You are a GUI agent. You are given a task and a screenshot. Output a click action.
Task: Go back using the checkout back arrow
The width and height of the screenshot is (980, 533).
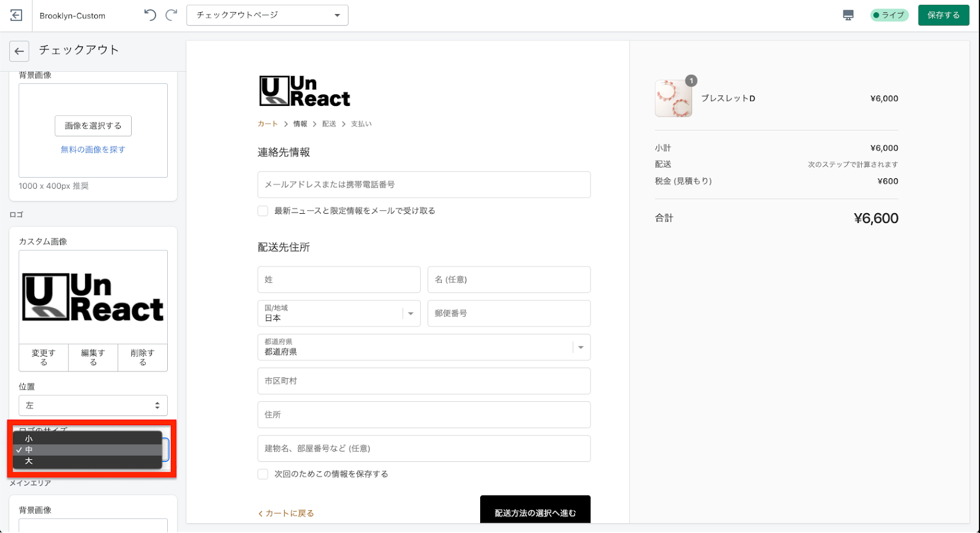point(19,51)
